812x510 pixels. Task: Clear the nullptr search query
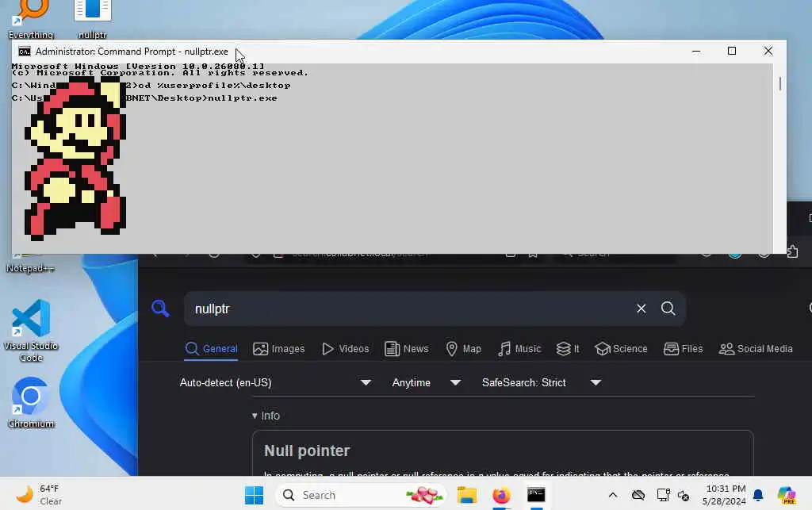point(641,309)
